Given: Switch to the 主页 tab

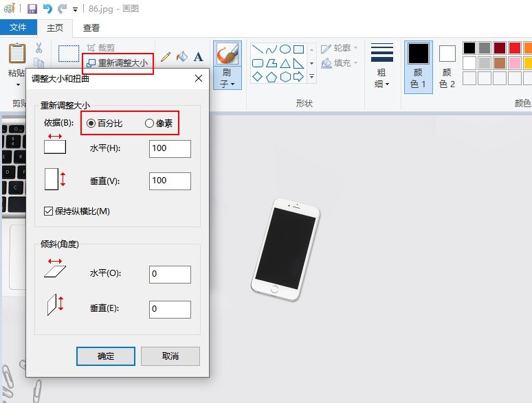Looking at the screenshot, I should (55, 27).
